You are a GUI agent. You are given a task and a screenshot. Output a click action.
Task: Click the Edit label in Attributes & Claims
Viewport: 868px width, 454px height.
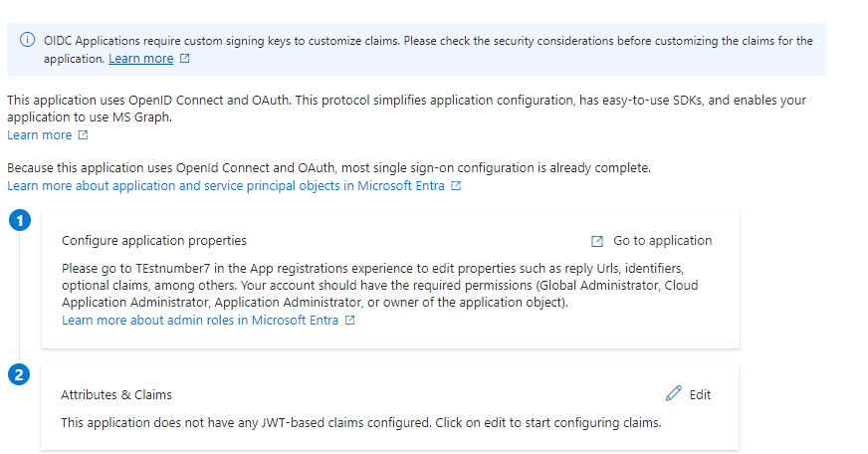pos(700,394)
